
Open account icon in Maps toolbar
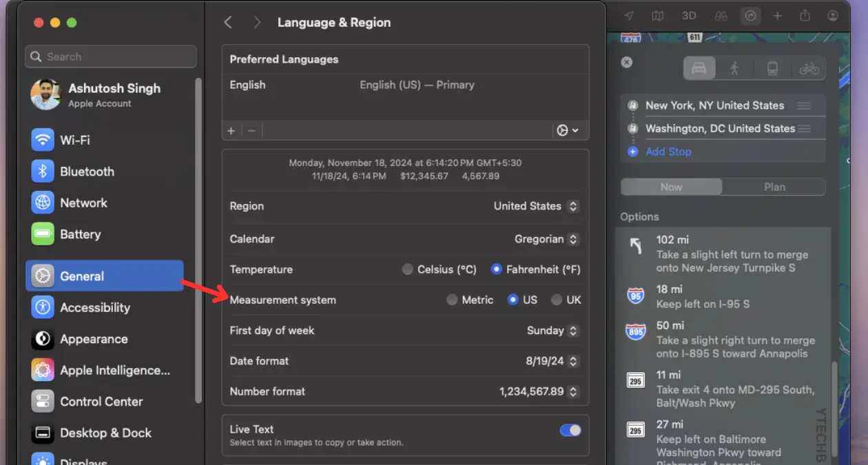coord(833,16)
